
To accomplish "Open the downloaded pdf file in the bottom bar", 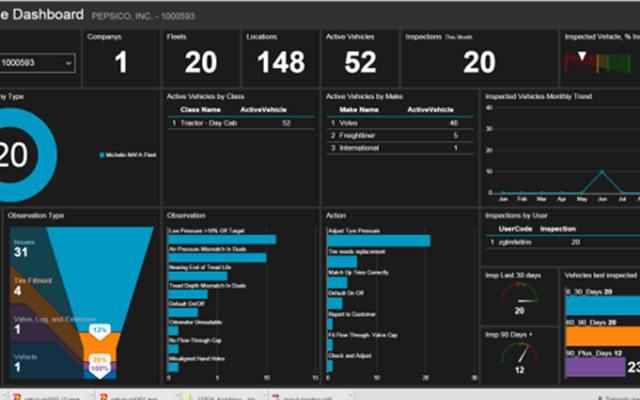I will pyautogui.click(x=307, y=397).
